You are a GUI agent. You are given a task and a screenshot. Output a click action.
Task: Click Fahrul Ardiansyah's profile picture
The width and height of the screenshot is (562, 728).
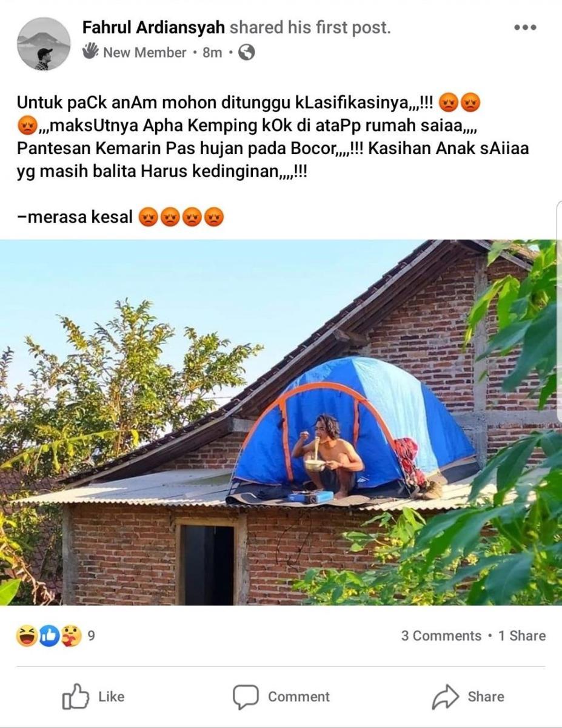pos(44,44)
